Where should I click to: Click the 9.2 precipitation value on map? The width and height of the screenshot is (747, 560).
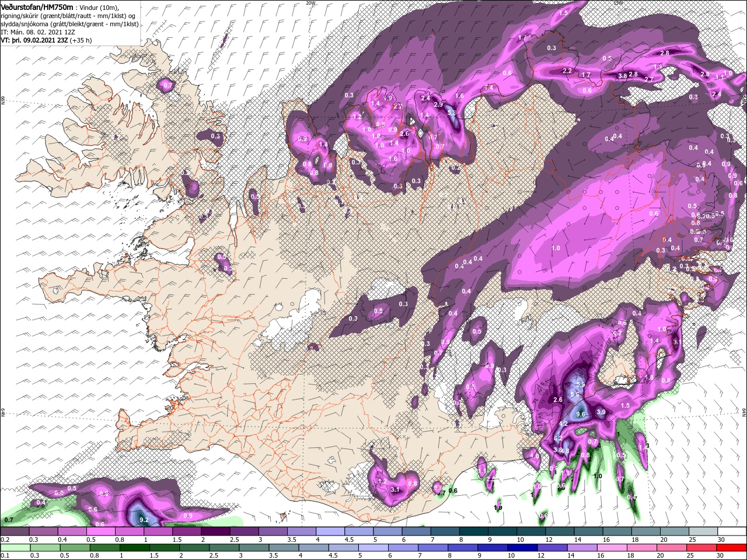144,519
